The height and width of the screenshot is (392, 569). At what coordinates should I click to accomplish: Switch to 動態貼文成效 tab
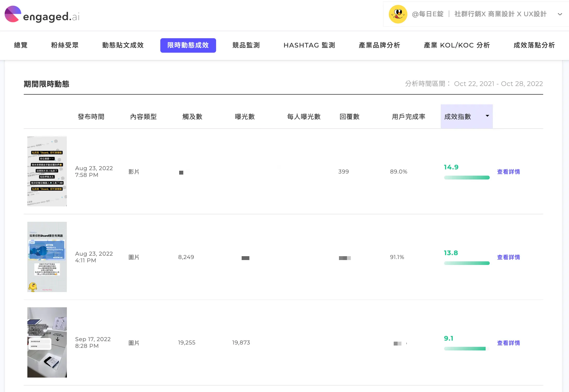pos(123,45)
